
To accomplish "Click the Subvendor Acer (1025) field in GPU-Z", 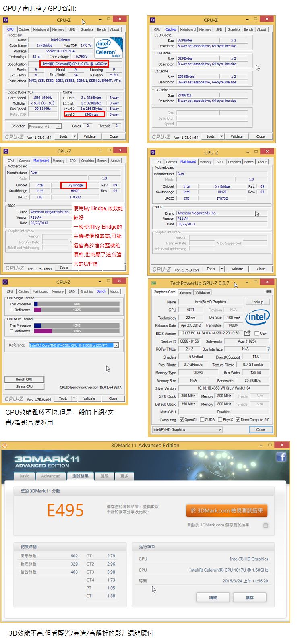I will click(x=247, y=341).
